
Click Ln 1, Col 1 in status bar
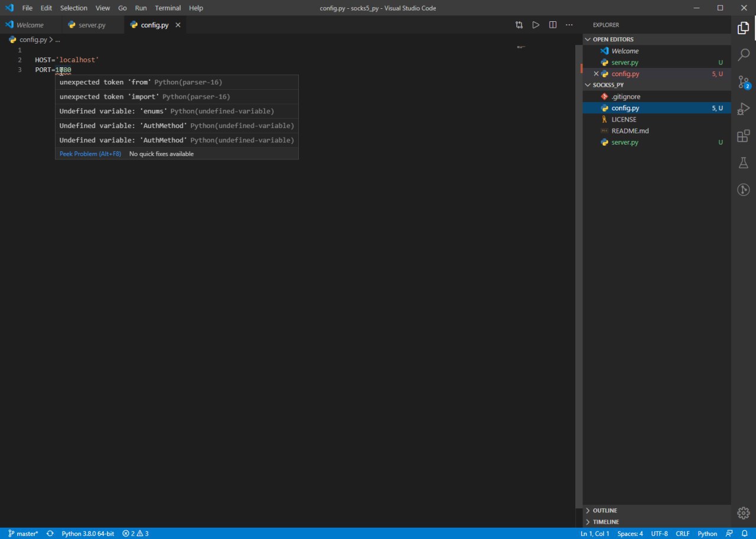coord(595,533)
